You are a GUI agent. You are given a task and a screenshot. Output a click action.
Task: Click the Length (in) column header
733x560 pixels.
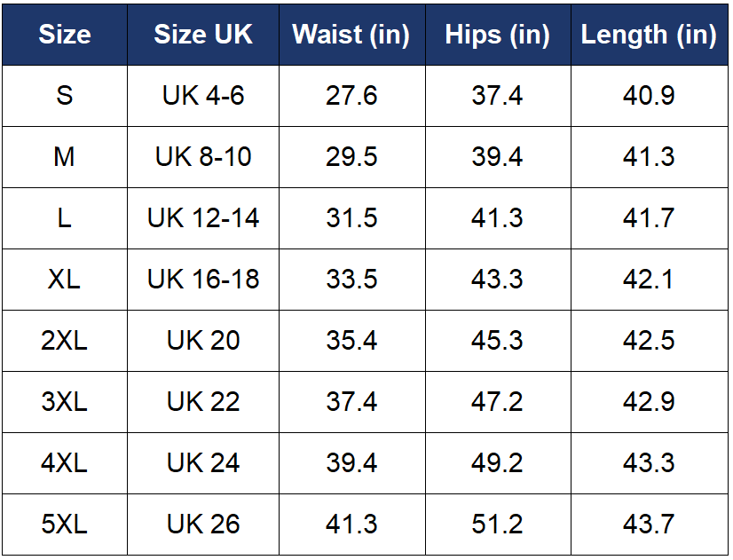pos(649,35)
